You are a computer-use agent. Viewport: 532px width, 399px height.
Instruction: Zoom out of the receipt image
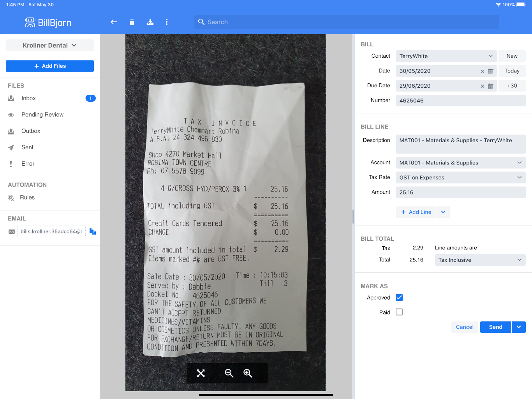click(229, 373)
